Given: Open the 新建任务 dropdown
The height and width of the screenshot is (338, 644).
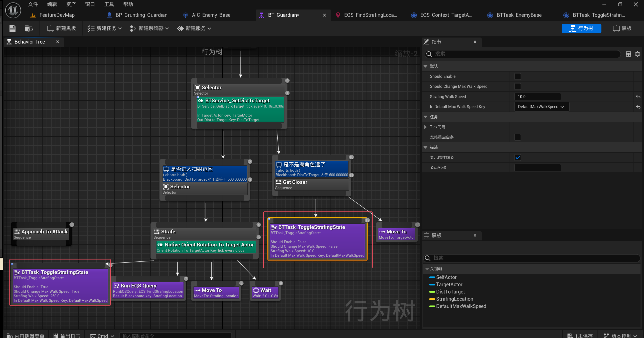Looking at the screenshot, I should (105, 29).
